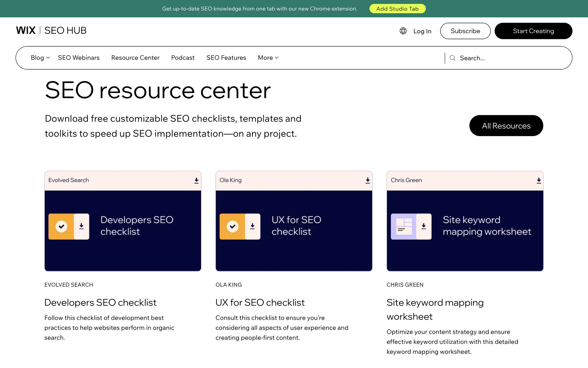This screenshot has width=588, height=368.
Task: Click the Subscribe button
Action: pyautogui.click(x=465, y=31)
